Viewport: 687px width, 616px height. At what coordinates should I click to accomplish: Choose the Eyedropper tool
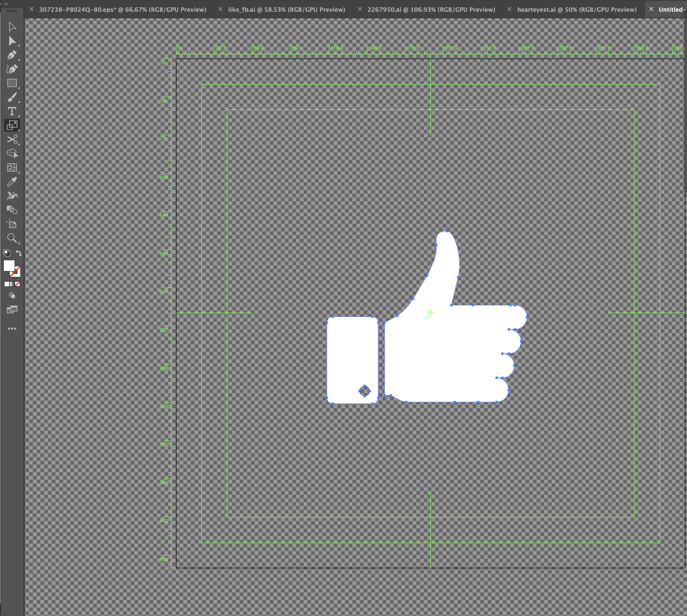coord(12,182)
